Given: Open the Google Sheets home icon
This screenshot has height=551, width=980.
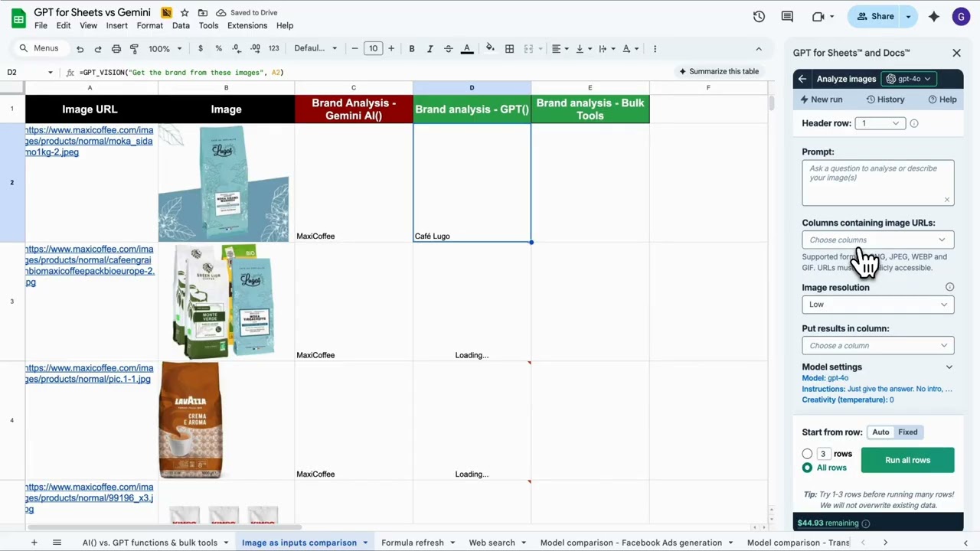Looking at the screenshot, I should (x=18, y=18).
